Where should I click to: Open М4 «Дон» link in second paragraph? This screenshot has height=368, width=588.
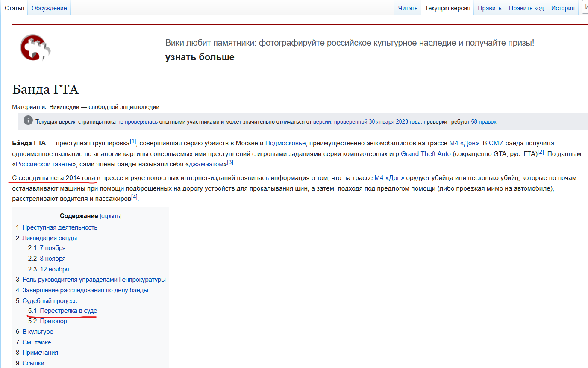tap(389, 178)
